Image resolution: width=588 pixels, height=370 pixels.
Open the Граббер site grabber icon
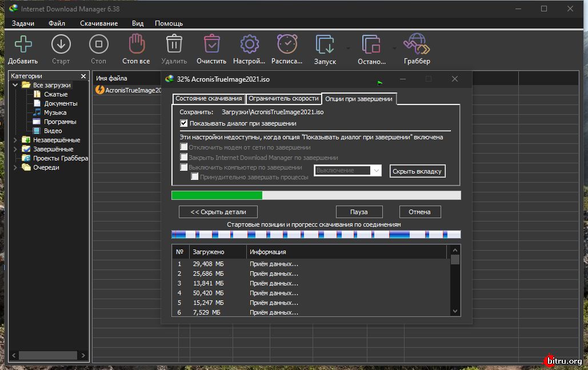click(417, 44)
